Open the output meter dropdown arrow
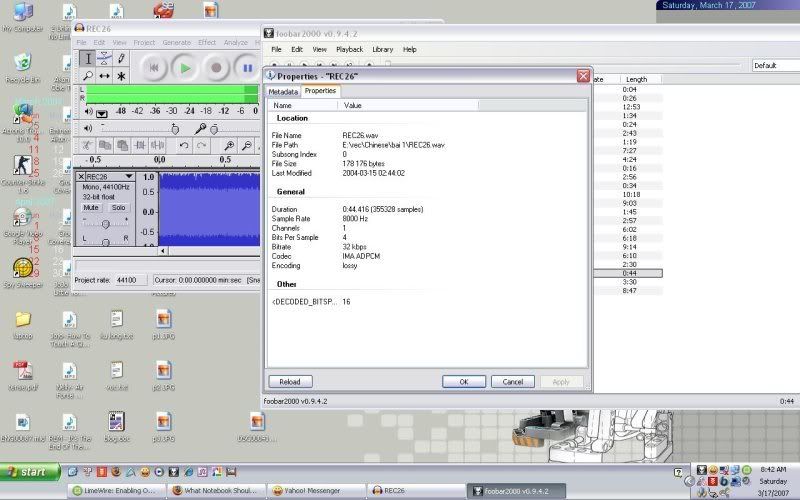Screen dimensions: 800x500 tap(102, 113)
